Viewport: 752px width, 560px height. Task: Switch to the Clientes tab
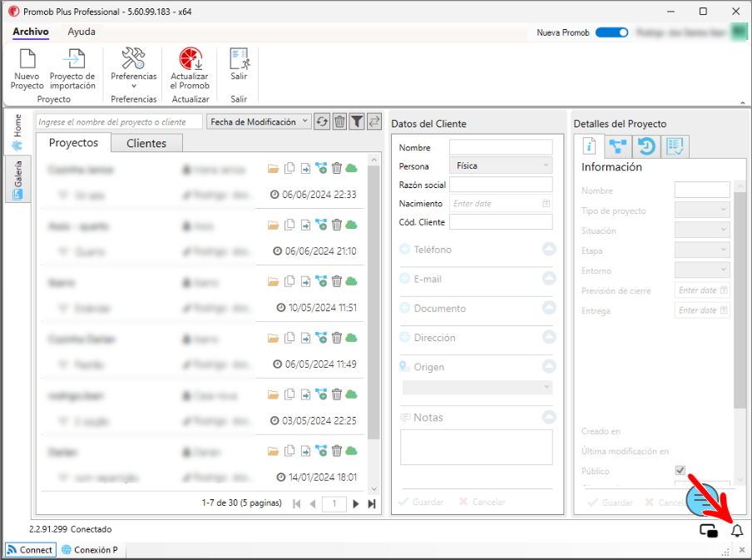point(146,143)
